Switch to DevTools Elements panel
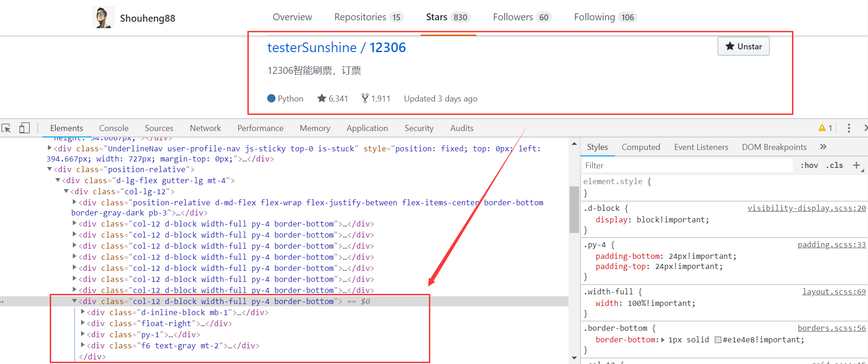 (66, 128)
